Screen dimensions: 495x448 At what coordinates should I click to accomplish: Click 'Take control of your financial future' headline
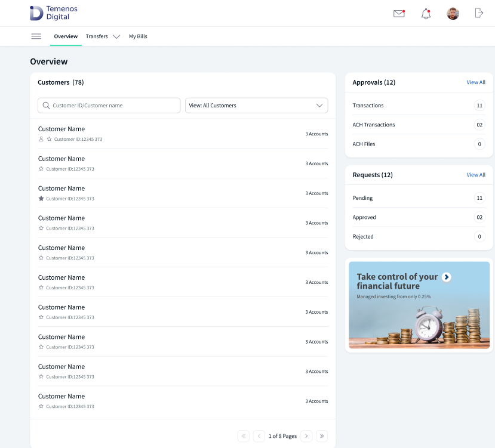click(x=397, y=282)
